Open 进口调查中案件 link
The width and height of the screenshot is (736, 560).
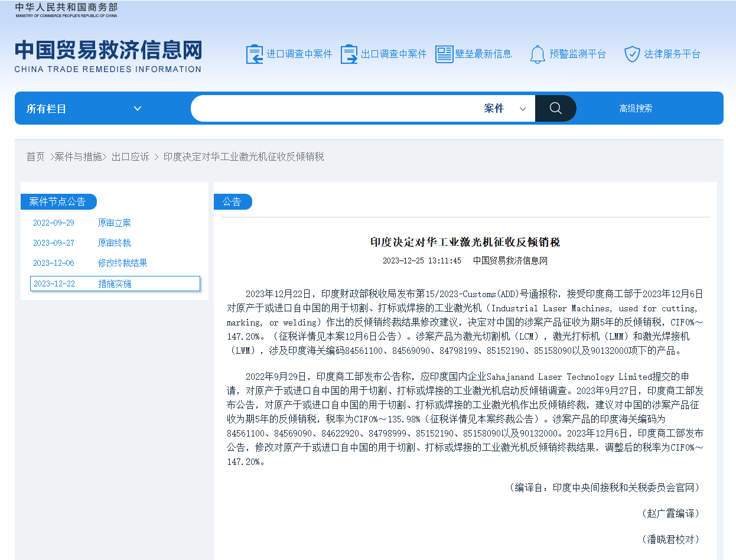pyautogui.click(x=299, y=54)
